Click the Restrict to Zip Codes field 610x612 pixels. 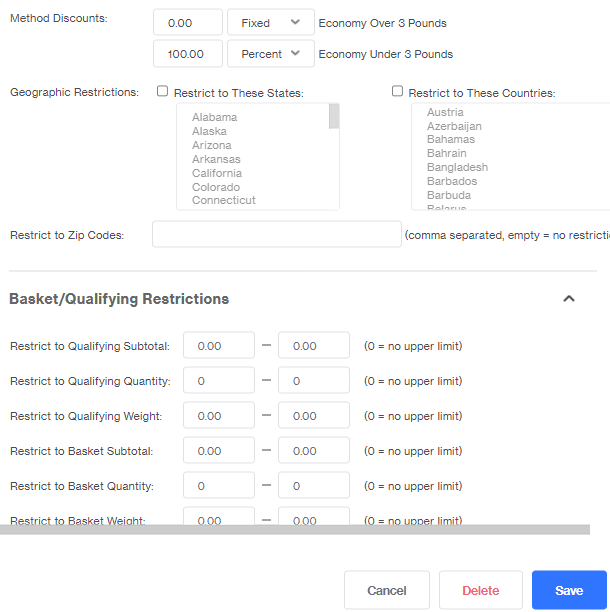click(x=277, y=234)
